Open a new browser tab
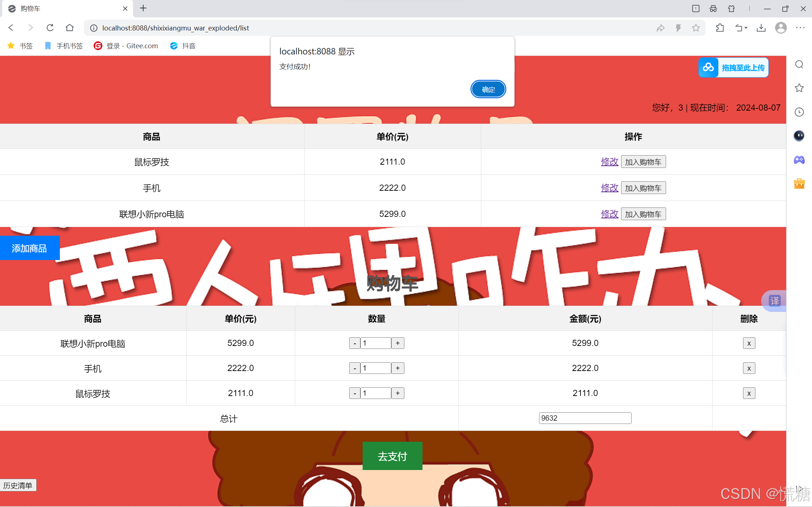This screenshot has height=507, width=812. point(143,8)
